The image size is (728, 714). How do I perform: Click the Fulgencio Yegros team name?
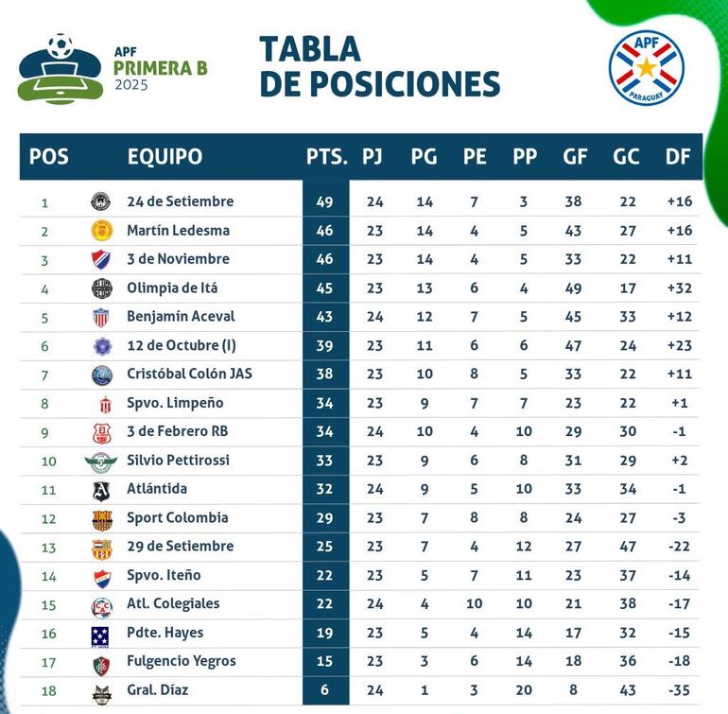click(x=182, y=661)
